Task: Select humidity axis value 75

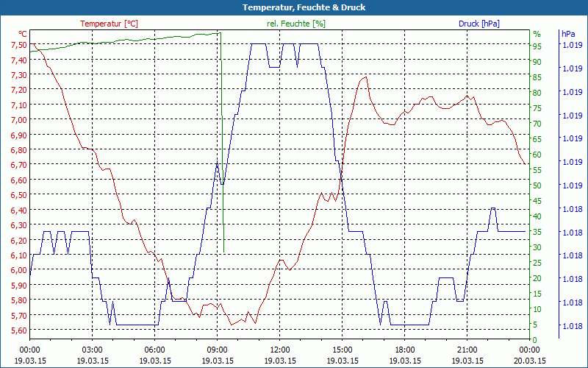Action: coord(537,108)
